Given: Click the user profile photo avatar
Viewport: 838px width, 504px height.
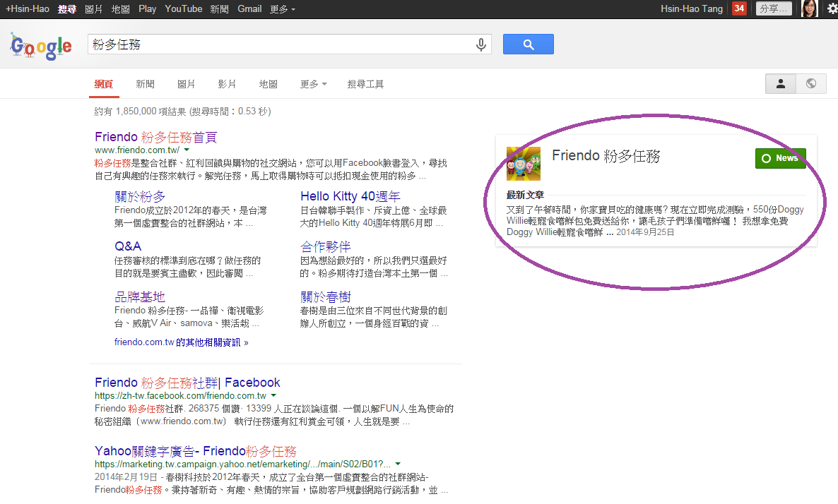Looking at the screenshot, I should click(x=809, y=8).
